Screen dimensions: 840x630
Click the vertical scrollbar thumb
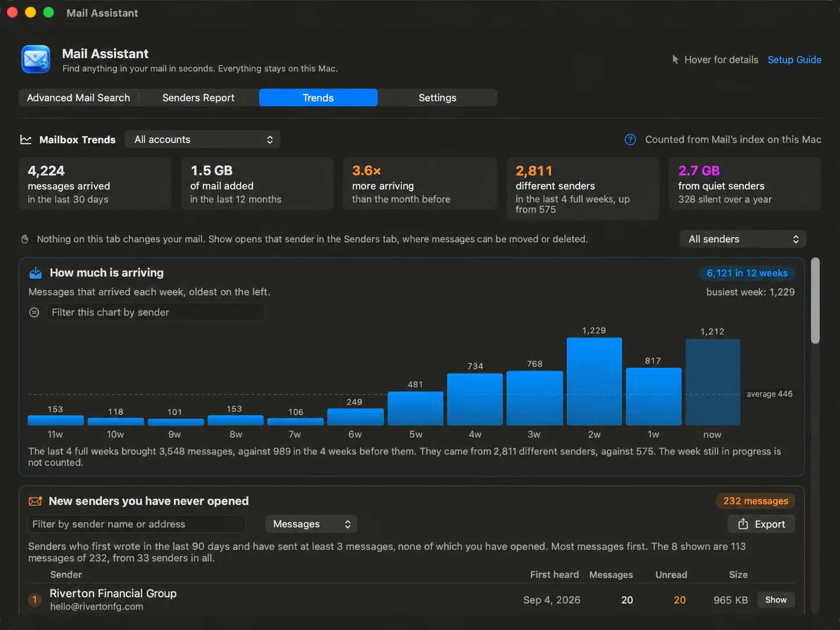click(x=815, y=300)
